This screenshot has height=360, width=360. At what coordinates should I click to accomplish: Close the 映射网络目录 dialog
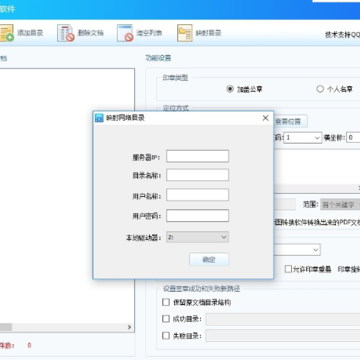pyautogui.click(x=265, y=118)
